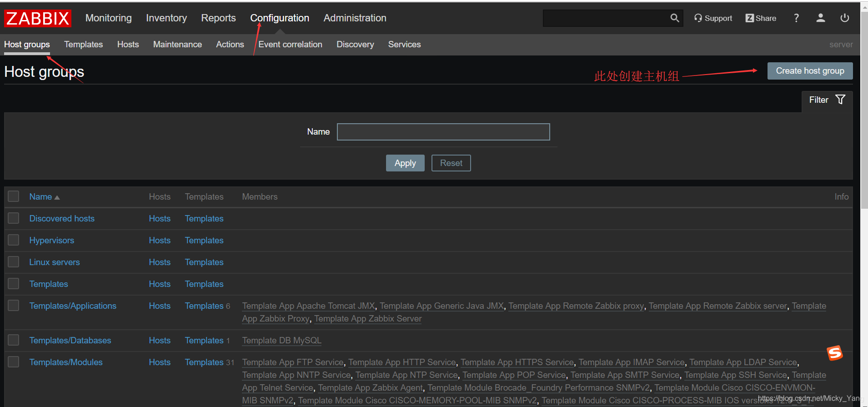
Task: Open Hosts link in Discovered hosts row
Action: pyautogui.click(x=160, y=219)
